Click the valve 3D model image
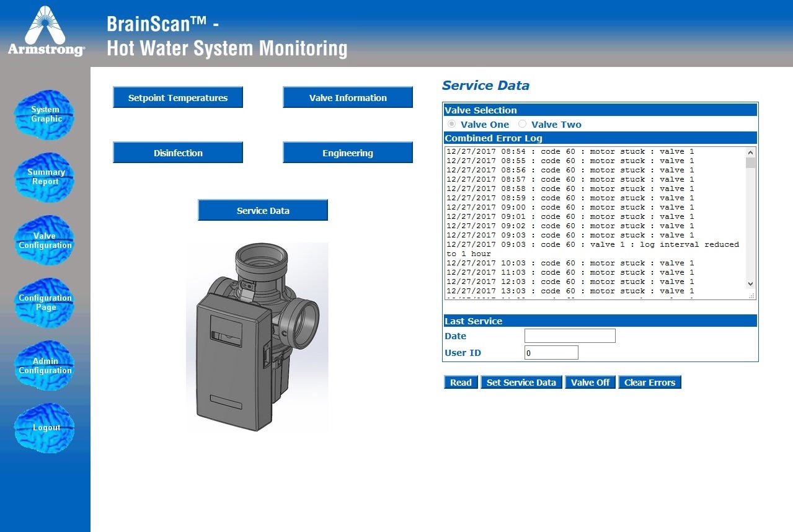The width and height of the screenshot is (793, 532). 257,337
